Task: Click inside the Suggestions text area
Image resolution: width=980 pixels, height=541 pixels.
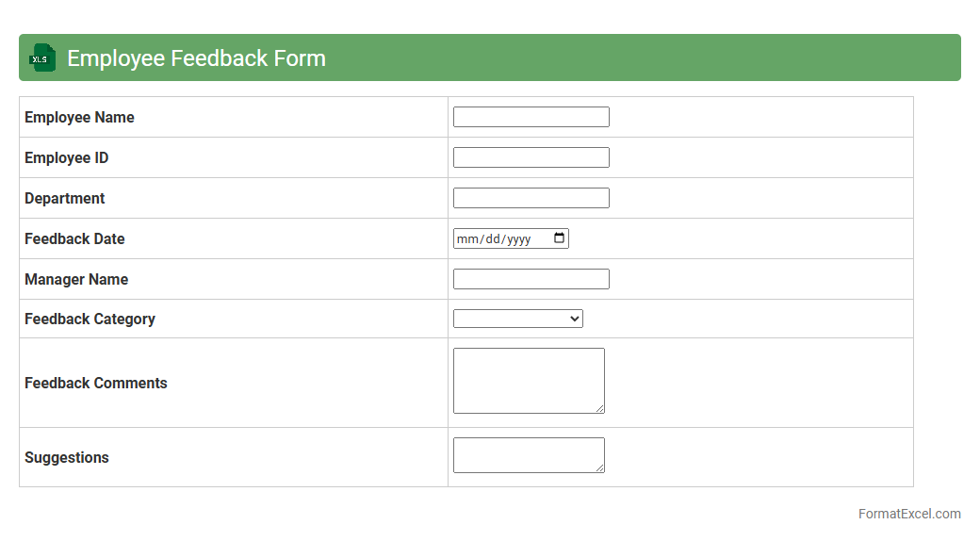Action: pos(528,454)
